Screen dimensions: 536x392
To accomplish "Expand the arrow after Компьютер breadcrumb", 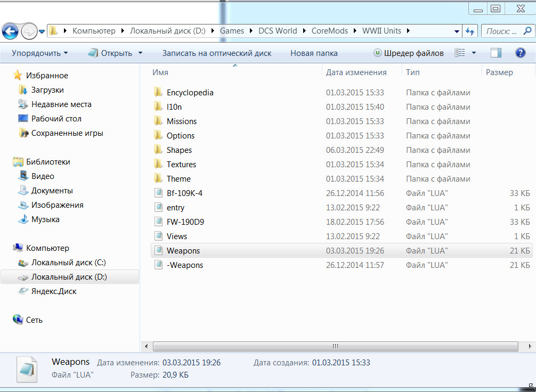I will [x=123, y=31].
